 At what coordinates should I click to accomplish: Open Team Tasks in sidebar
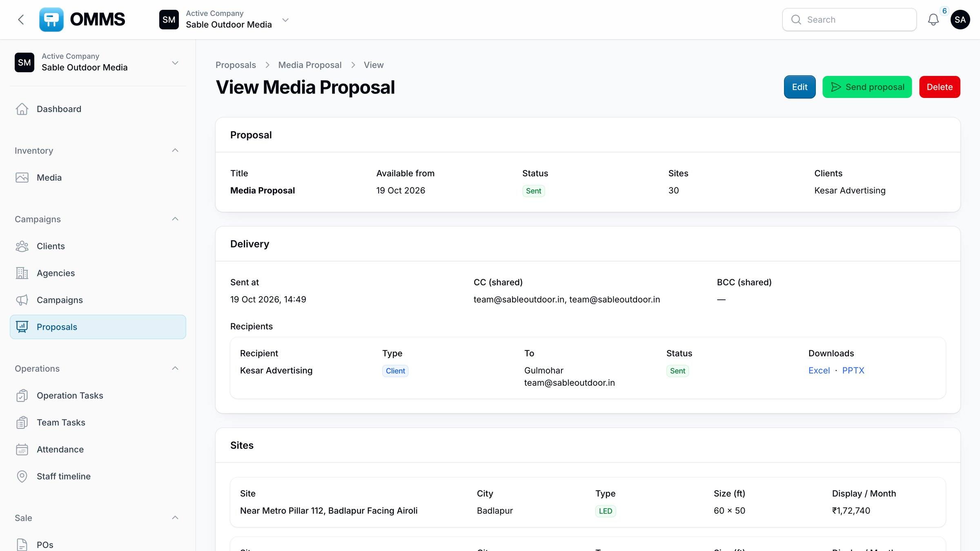[x=98, y=422]
